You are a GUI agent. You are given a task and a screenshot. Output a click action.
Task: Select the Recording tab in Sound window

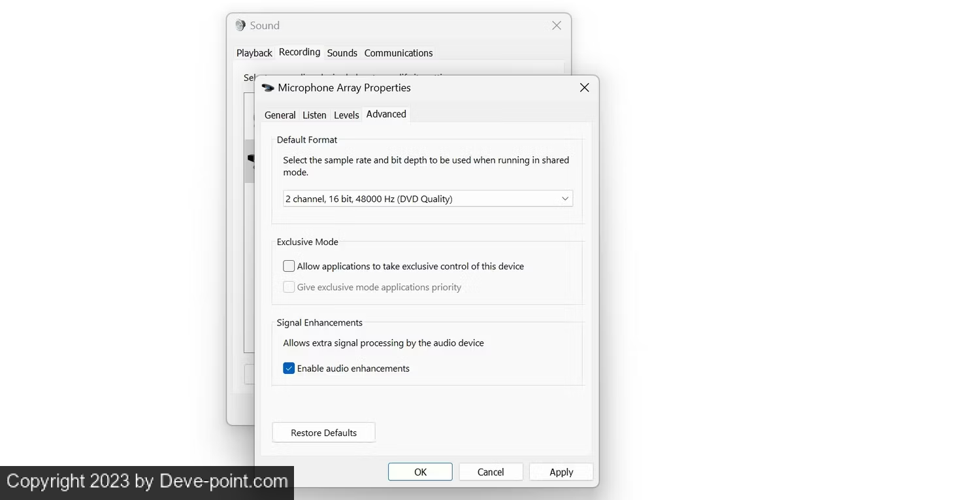(299, 52)
